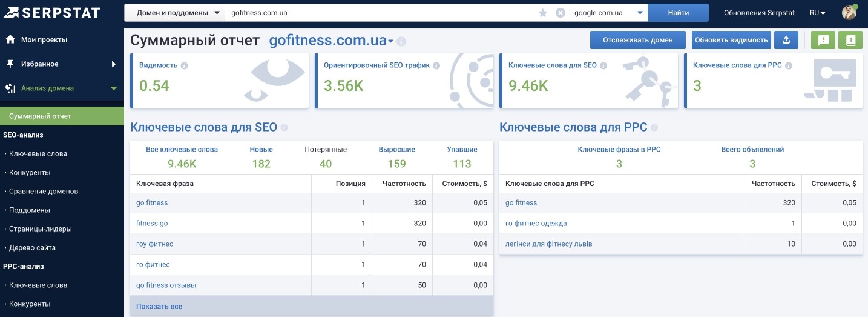Click the export upload icon button

point(786,40)
